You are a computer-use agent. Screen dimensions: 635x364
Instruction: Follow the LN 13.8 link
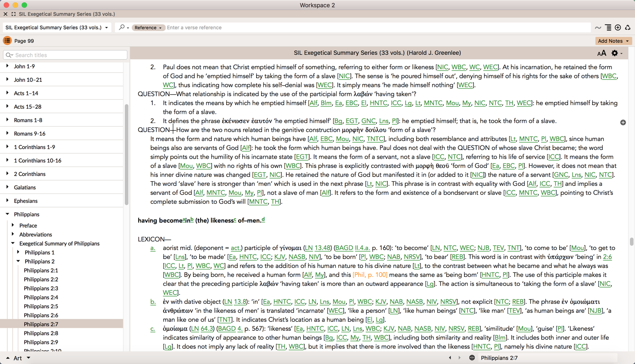235,302
